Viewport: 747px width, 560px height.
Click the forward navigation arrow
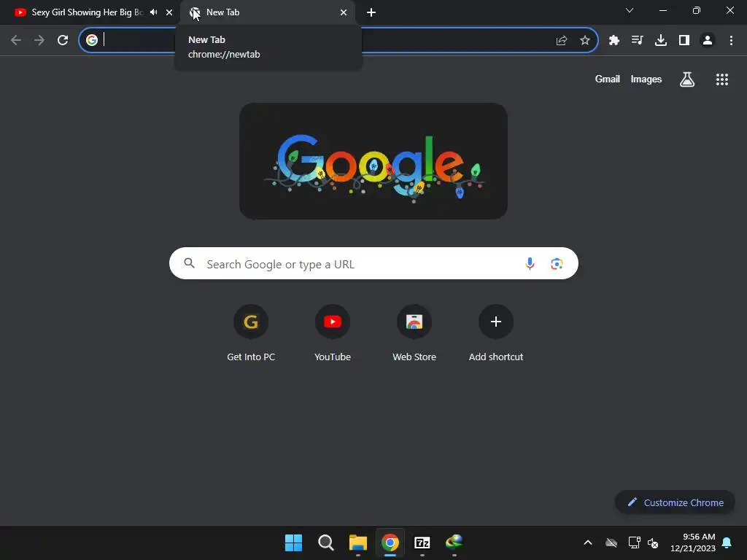click(x=39, y=41)
